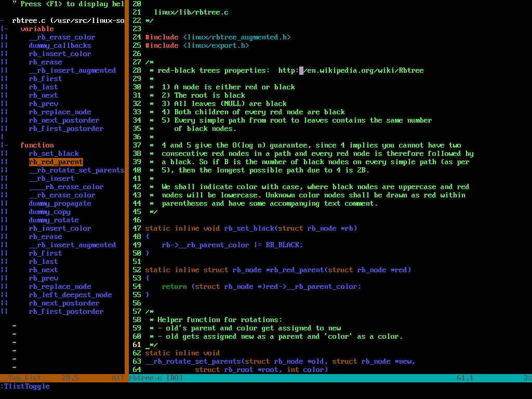Screen dimensions: 532x399
Task: Click line number 28 in the gutter
Action: [137, 71]
